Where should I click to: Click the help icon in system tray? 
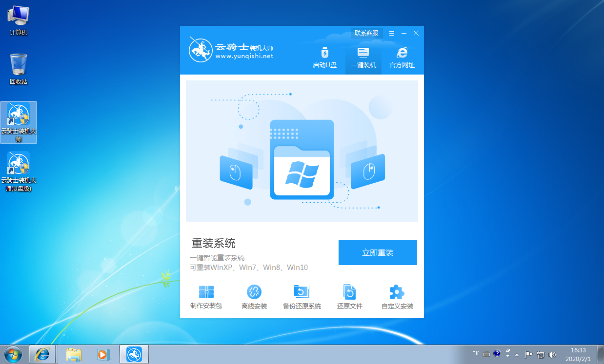(497, 354)
